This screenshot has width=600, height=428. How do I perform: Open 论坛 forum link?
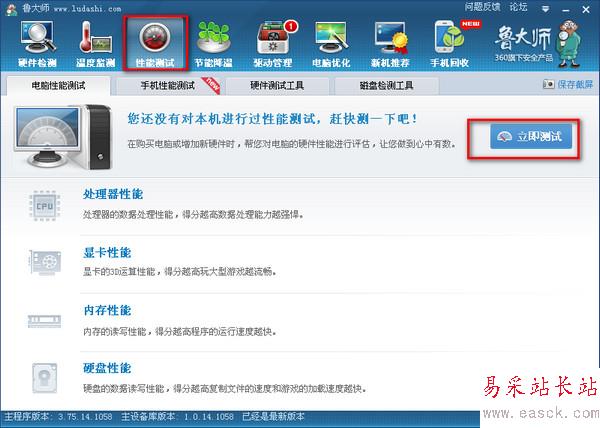[518, 7]
